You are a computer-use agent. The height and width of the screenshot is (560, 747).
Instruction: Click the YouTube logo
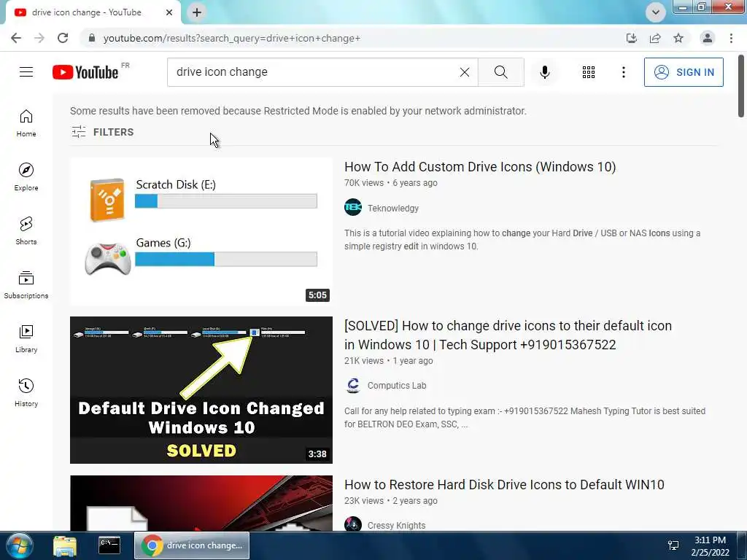86,72
